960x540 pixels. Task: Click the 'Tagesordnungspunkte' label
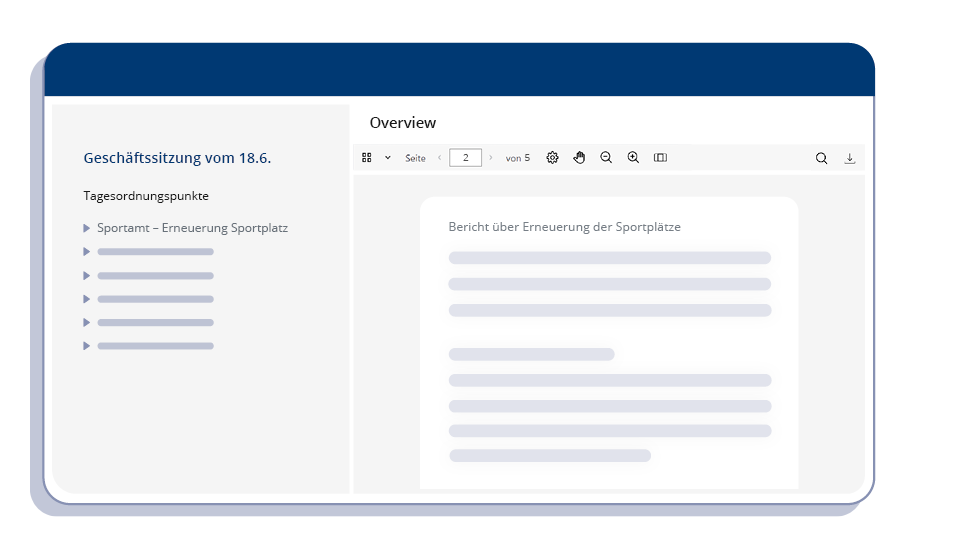(x=146, y=196)
